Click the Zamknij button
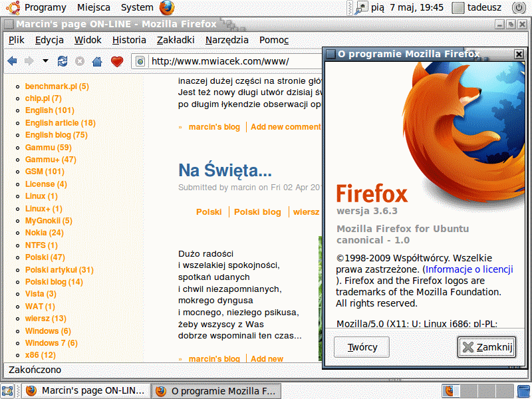 click(487, 346)
